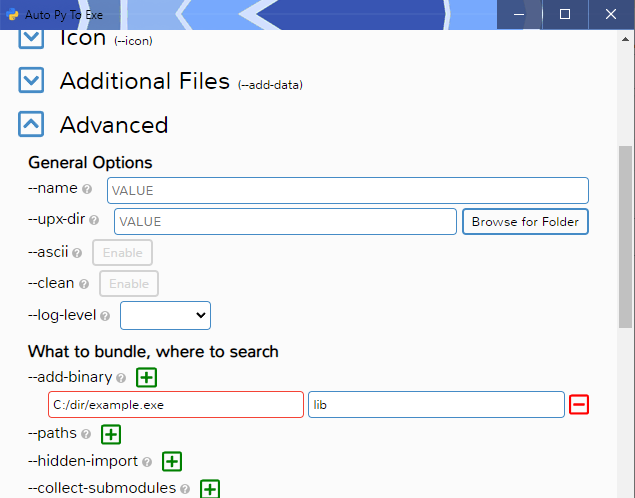
Task: Add a new --hidden-import entry
Action: pyautogui.click(x=172, y=462)
